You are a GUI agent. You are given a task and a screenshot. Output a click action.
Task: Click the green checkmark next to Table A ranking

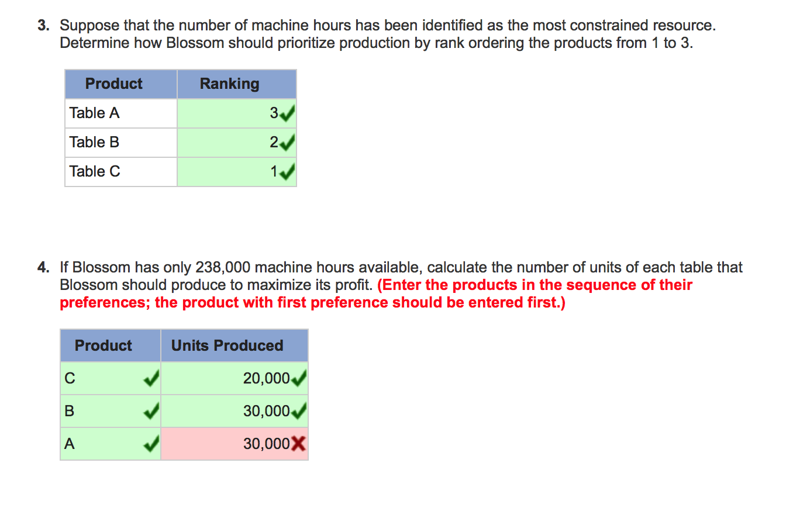(287, 113)
